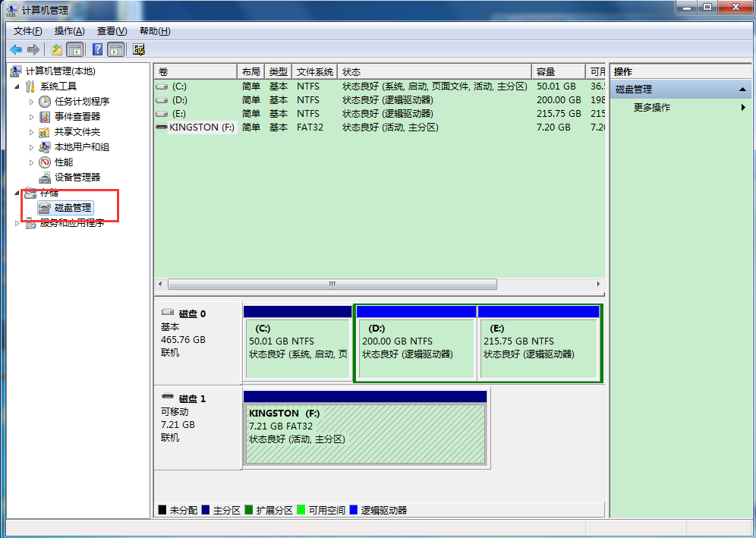756x538 pixels.
Task: Collapse the 磁盘管理 actions section arrow
Action: pos(742,90)
